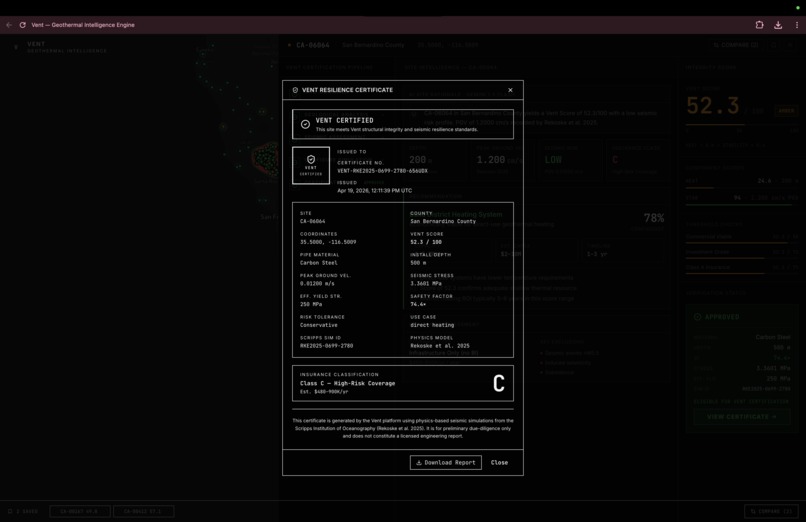Click the large C insurance class letter
Viewport: 806px width, 522px height.
click(499, 383)
